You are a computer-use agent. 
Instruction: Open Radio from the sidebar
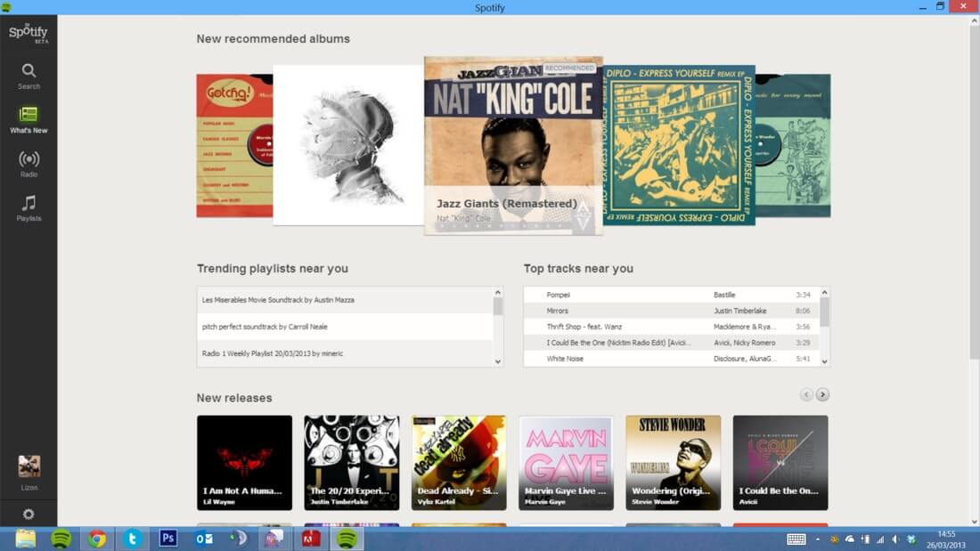[x=29, y=164]
